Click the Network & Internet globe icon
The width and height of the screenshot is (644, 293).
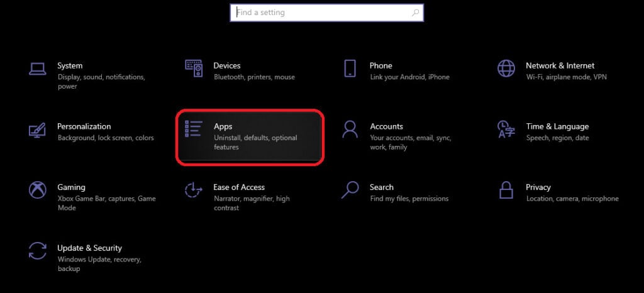click(x=506, y=68)
